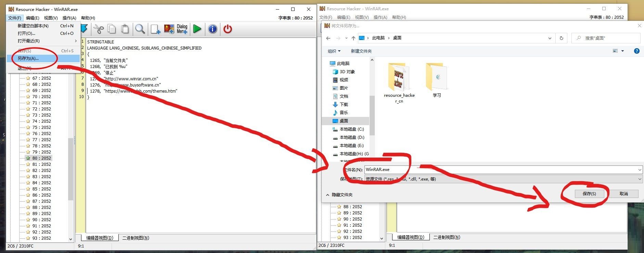The height and width of the screenshot is (253, 644).
Task: Open the Dialog Merge tool icon
Action: (x=182, y=29)
